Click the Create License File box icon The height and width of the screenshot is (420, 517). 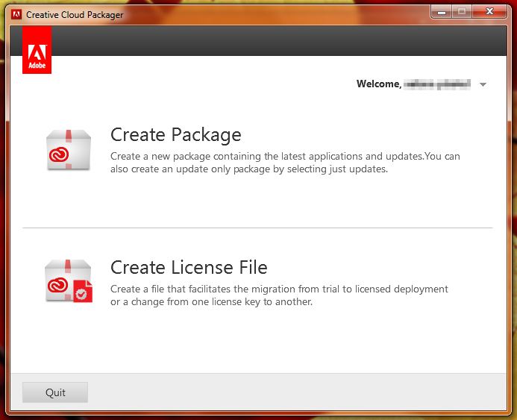[69, 281]
